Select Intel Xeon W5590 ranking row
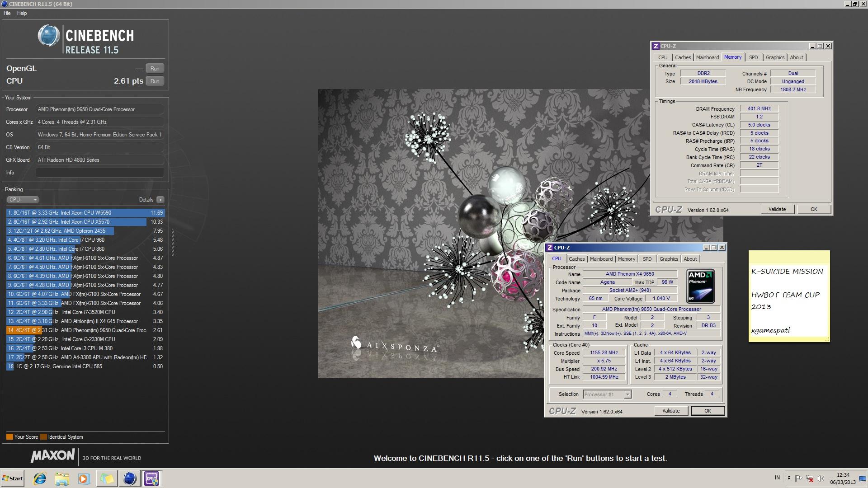 coord(85,213)
